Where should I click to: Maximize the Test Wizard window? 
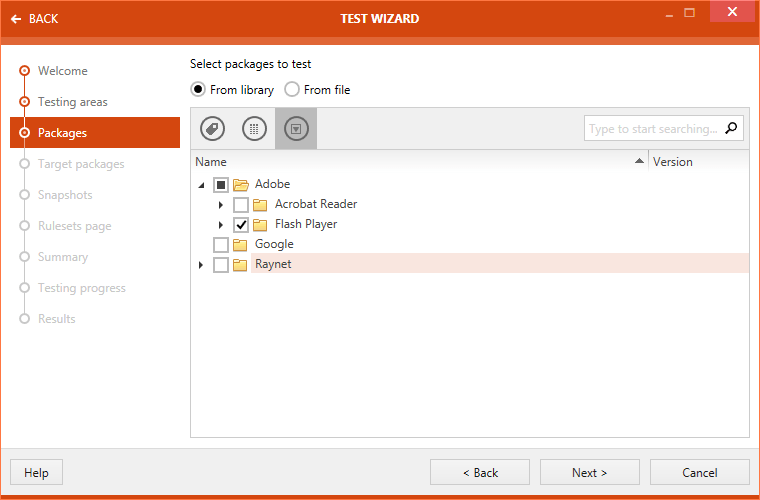689,13
